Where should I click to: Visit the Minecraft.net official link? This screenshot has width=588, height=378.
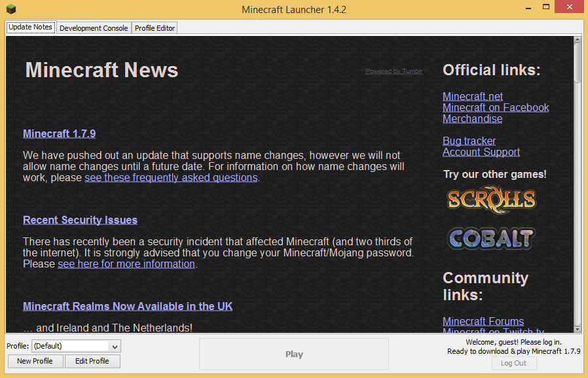(x=472, y=96)
